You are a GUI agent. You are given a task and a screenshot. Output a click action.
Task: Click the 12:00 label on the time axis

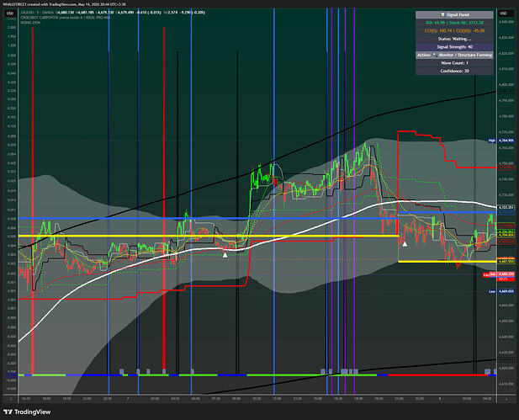coord(277,399)
